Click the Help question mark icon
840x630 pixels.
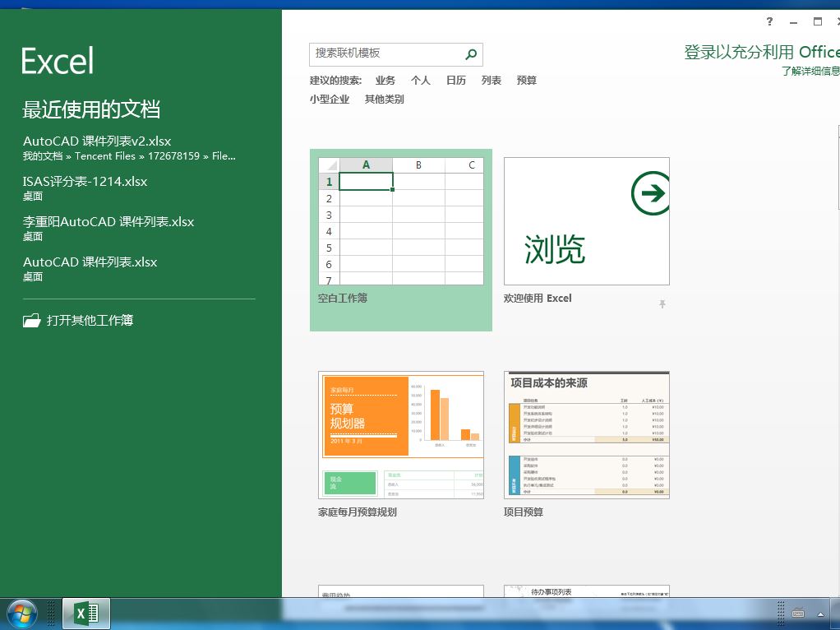click(x=769, y=21)
